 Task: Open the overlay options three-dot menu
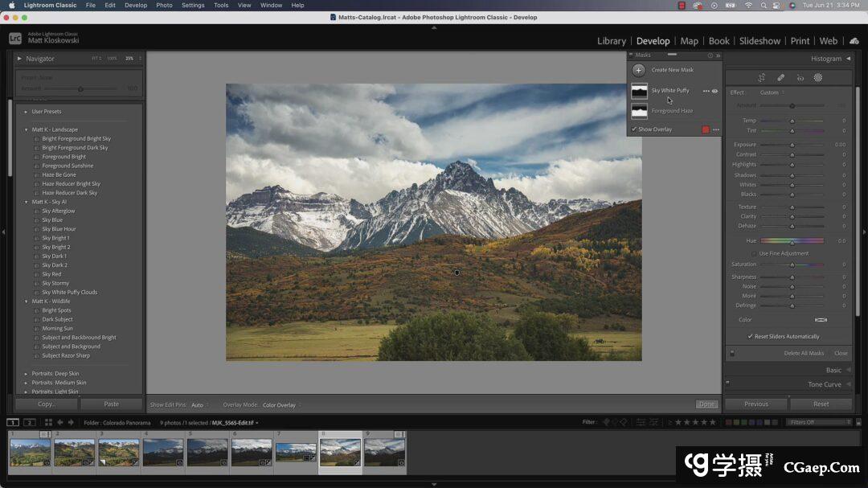716,129
